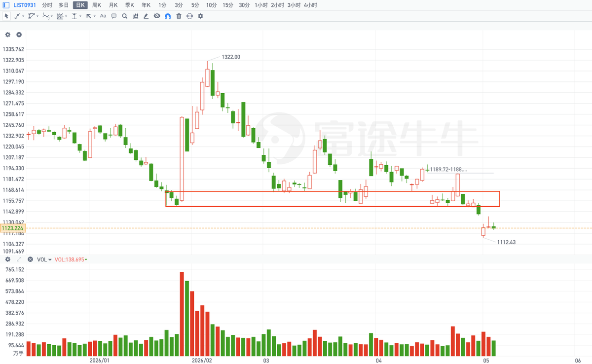Open main chart settings gear icon
This screenshot has width=592, height=364.
coord(7,35)
